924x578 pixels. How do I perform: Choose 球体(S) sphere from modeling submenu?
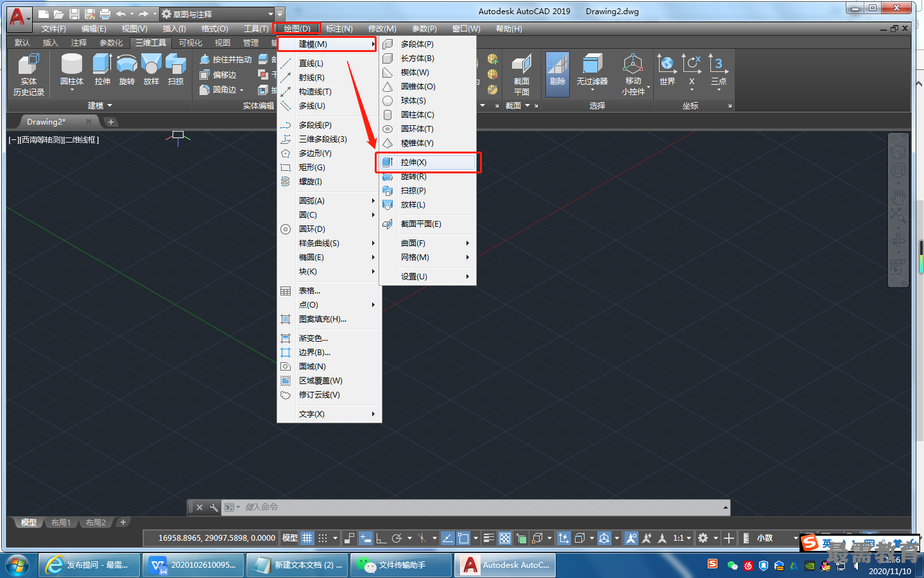click(428, 101)
